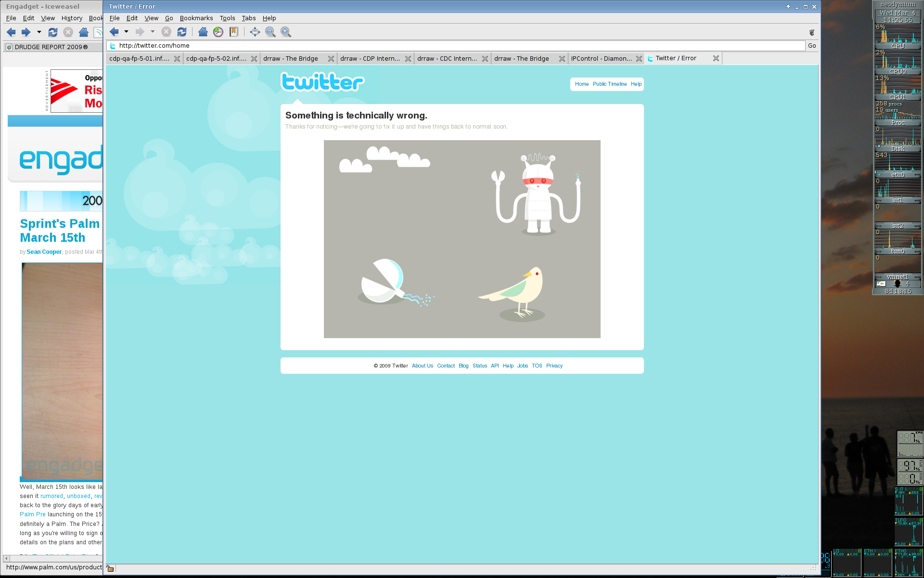Image resolution: width=924 pixels, height=578 pixels.
Task: Click the greyed forward arrow in Twitter window
Action: (140, 32)
